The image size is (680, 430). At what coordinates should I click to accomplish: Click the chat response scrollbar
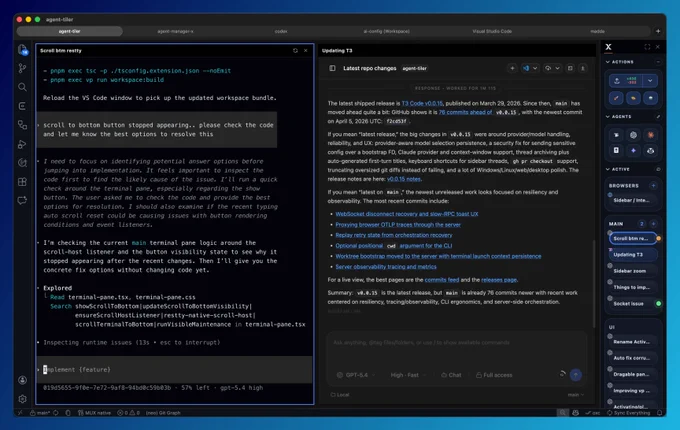coord(594,284)
